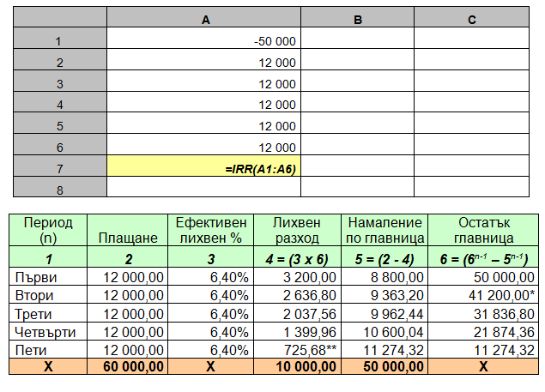This screenshot has height=392, width=545.
Task: Select column A header
Action: pos(204,19)
